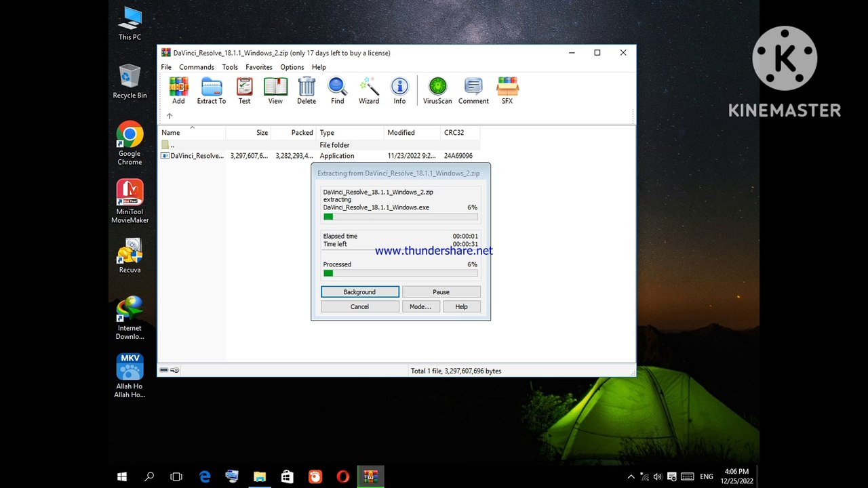Screen dimensions: 868x488
Task: Sort files by the Packed column
Action: pyautogui.click(x=294, y=133)
